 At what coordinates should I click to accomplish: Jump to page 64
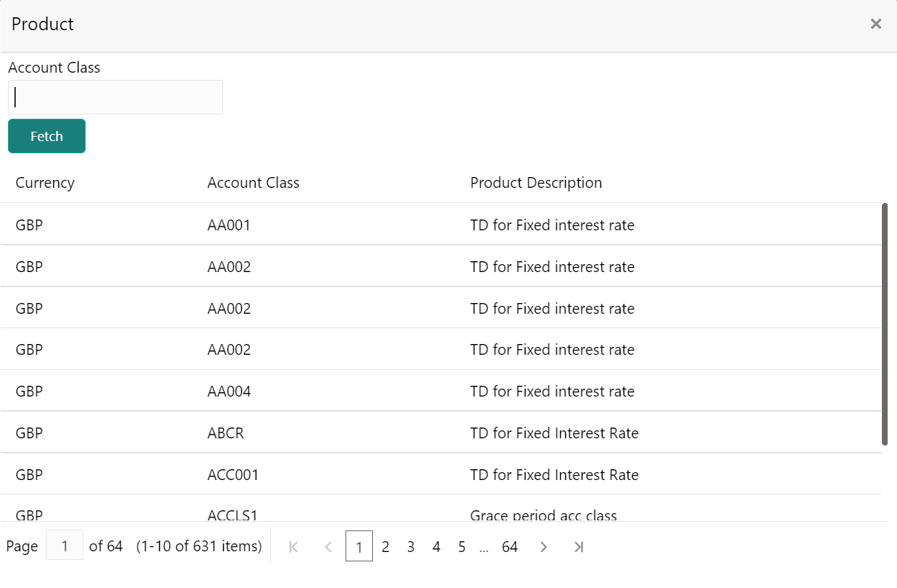pos(510,547)
